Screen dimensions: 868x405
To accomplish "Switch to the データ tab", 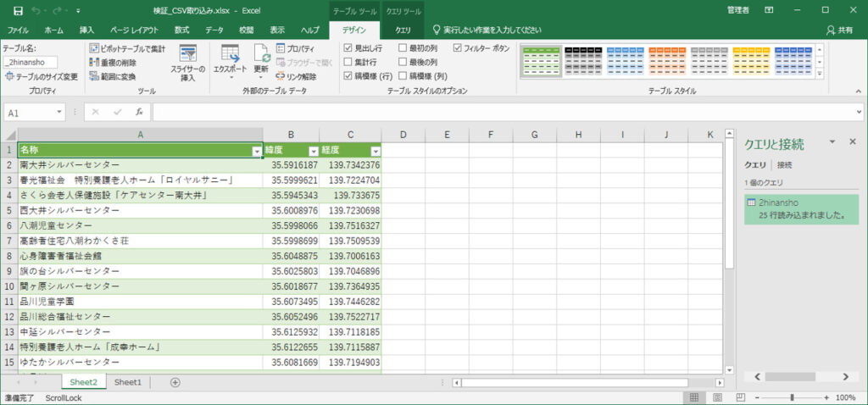I will (x=214, y=30).
